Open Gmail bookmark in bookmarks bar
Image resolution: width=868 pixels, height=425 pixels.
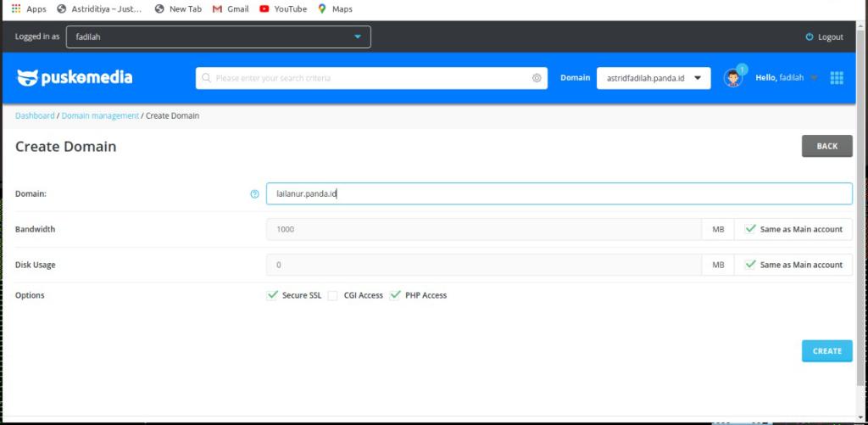[231, 9]
